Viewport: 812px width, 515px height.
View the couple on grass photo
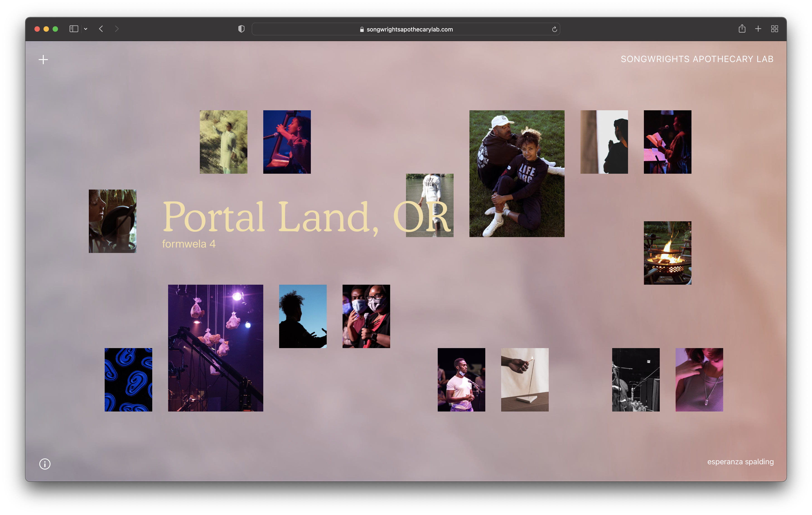click(517, 173)
